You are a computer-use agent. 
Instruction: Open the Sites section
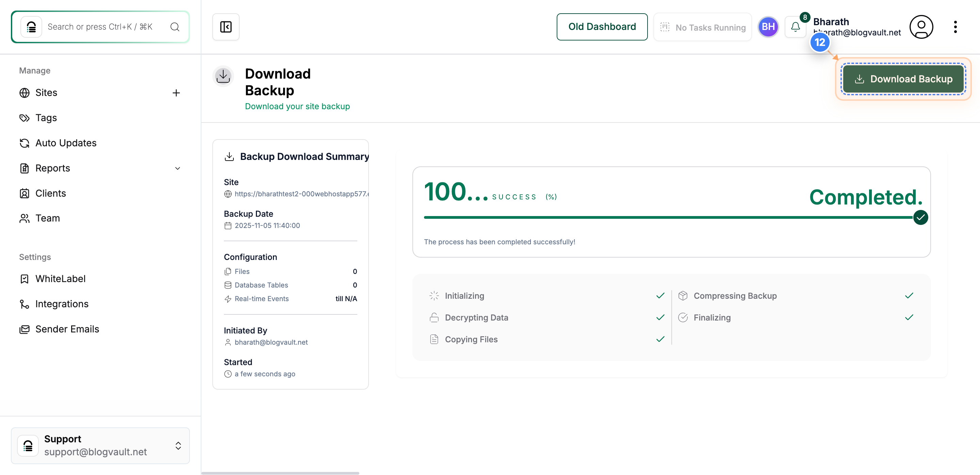coord(46,93)
